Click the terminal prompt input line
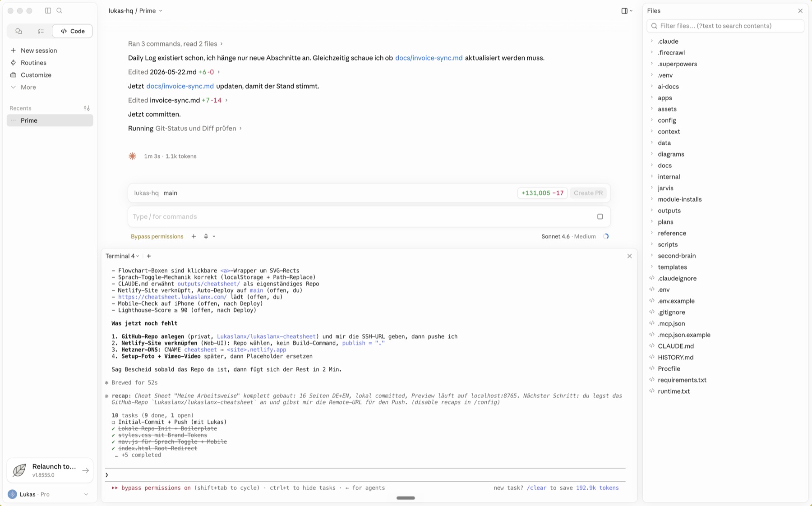This screenshot has width=812, height=506. pos(365,475)
